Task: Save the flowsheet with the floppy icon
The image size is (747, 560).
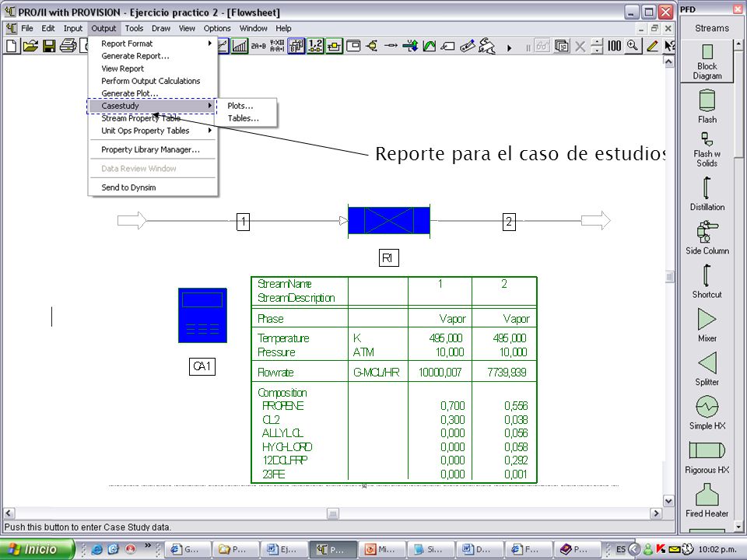Action: [49, 46]
